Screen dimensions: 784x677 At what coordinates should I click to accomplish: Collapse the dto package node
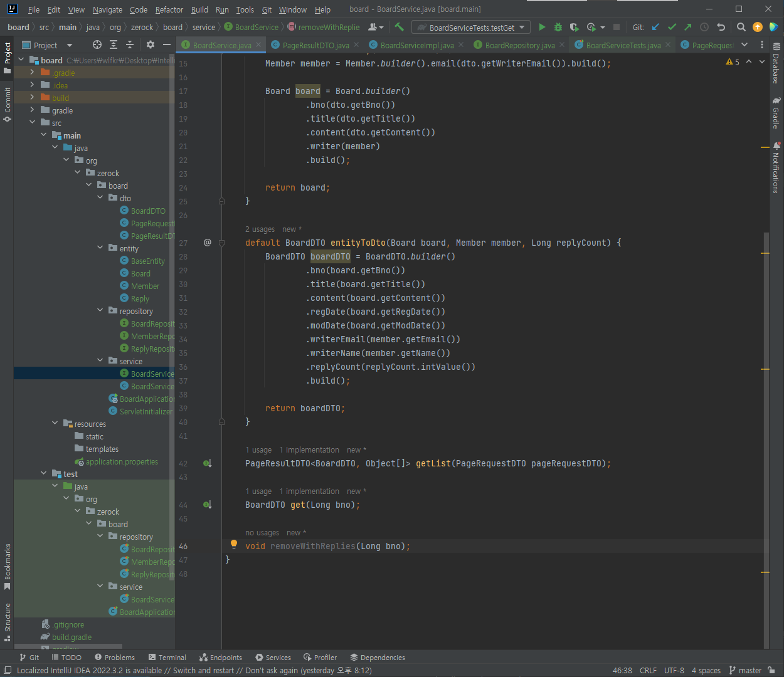point(100,198)
